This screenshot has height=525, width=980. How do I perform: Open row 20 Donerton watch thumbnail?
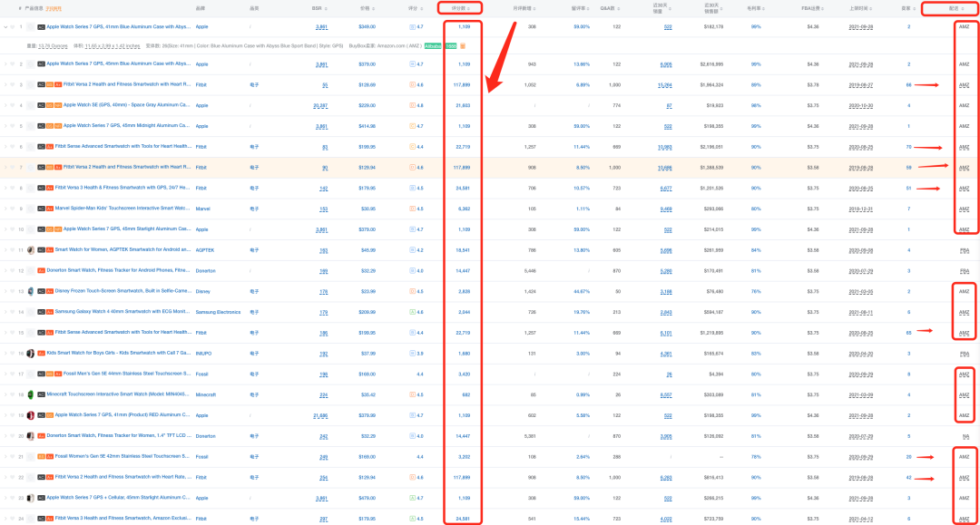pyautogui.click(x=31, y=436)
